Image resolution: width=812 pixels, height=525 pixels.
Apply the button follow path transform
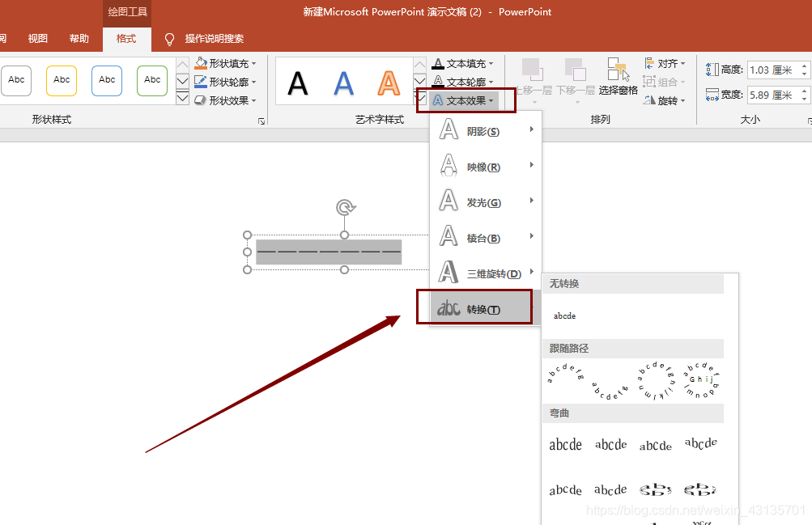click(x=701, y=380)
